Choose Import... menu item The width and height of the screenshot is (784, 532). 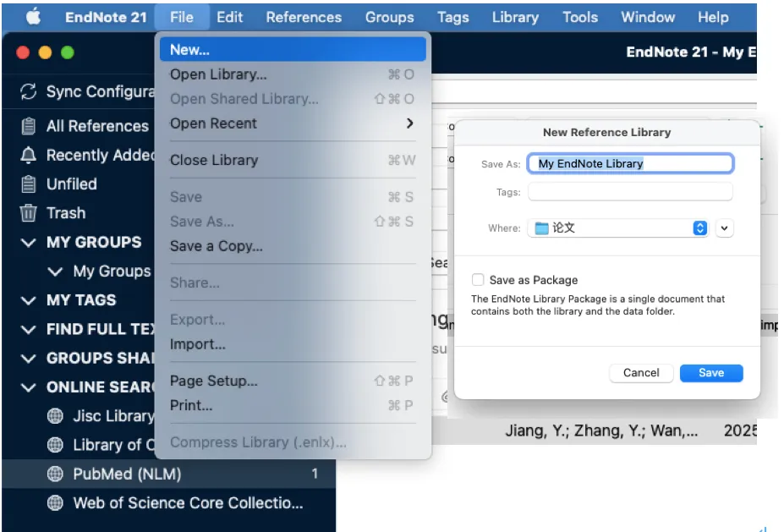coord(293,344)
